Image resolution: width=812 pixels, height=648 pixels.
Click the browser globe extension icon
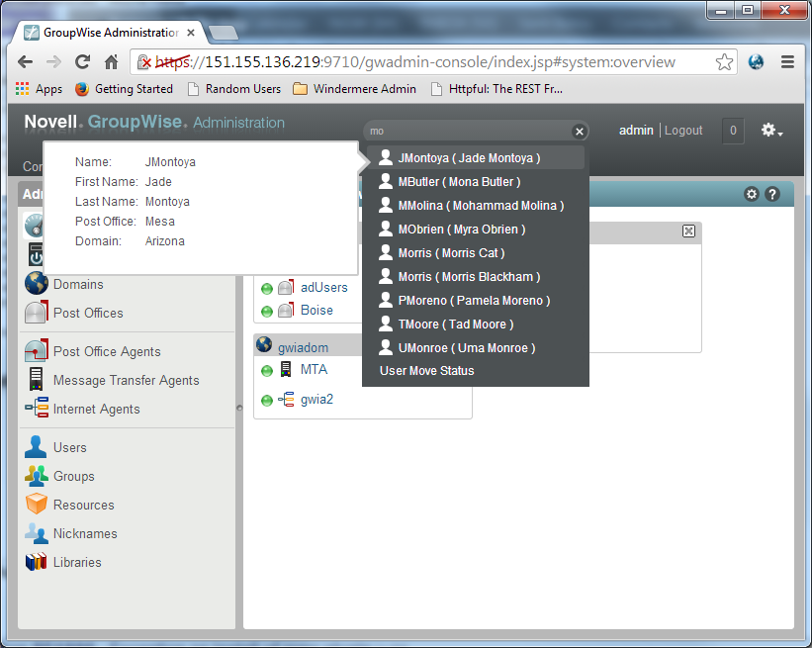[x=756, y=62]
